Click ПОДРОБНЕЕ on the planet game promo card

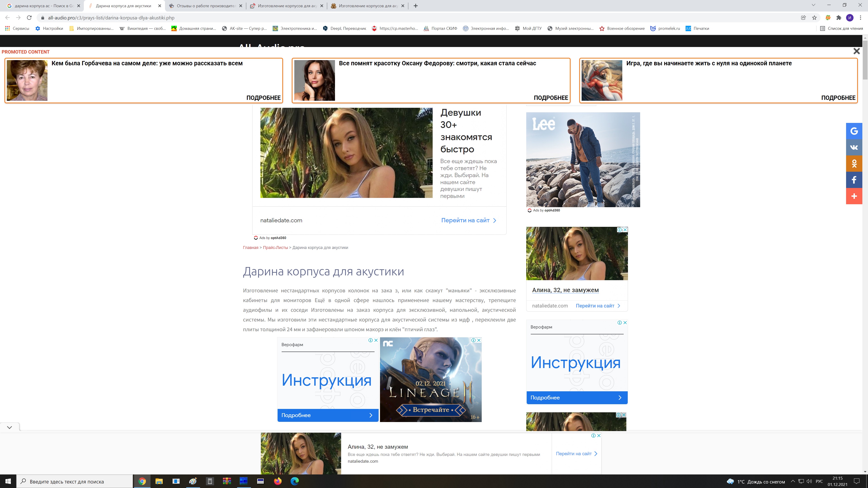click(x=838, y=98)
